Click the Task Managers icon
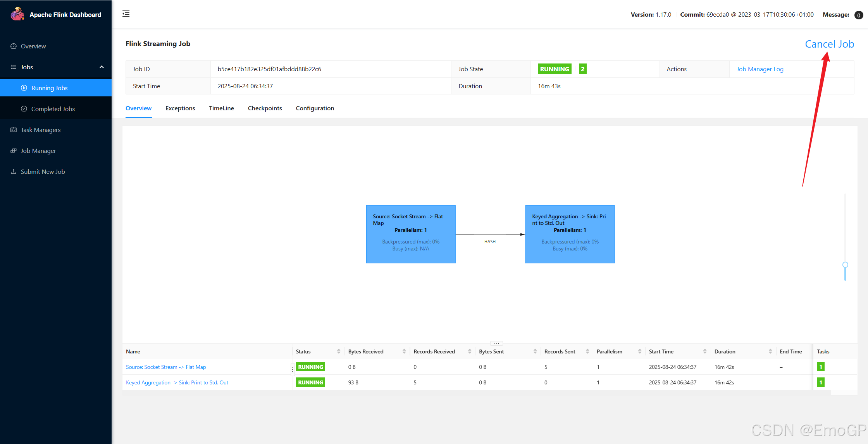This screenshot has height=444, width=868. click(14, 130)
